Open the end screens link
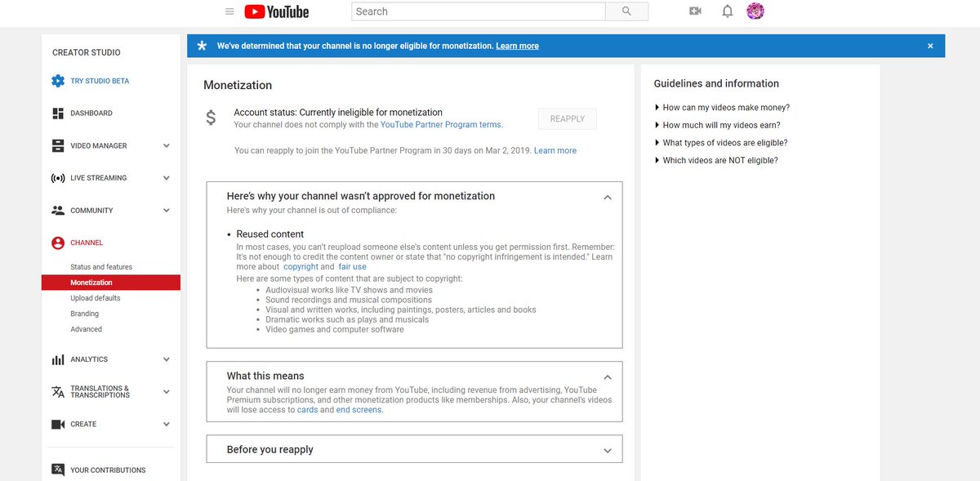980x481 pixels. 359,410
